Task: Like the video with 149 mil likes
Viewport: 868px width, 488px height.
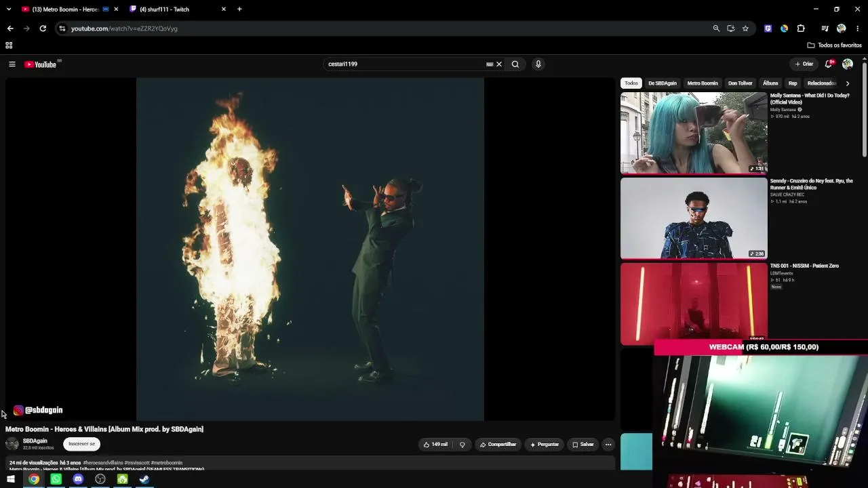Action: tap(435, 445)
